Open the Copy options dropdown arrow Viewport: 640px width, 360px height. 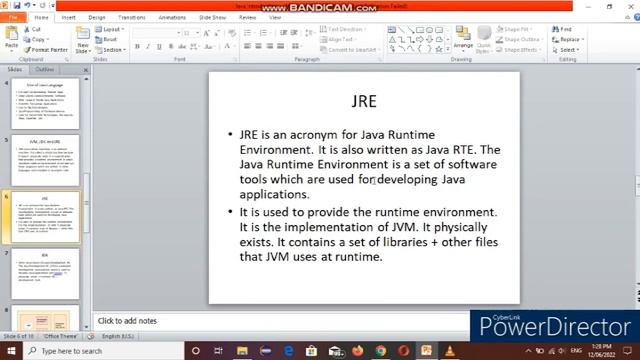[x=48, y=40]
